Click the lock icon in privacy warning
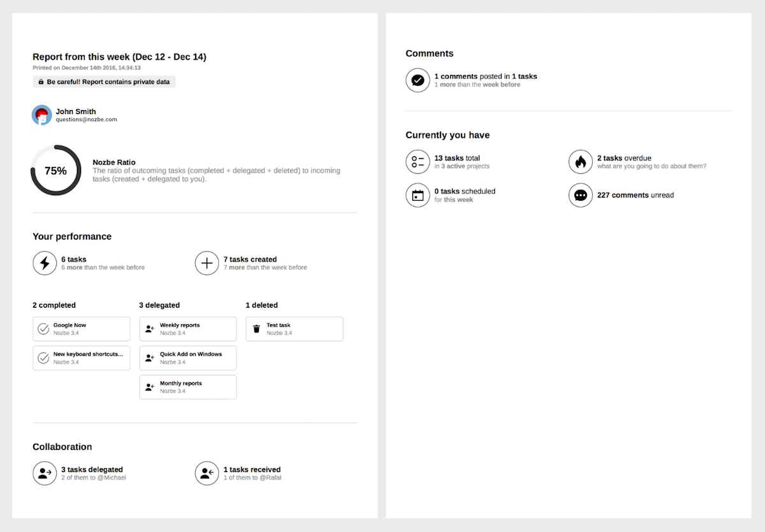 41,82
